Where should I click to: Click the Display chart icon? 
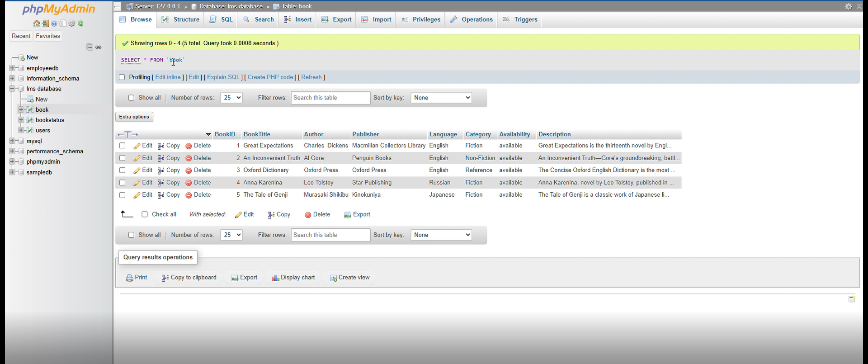[275, 278]
